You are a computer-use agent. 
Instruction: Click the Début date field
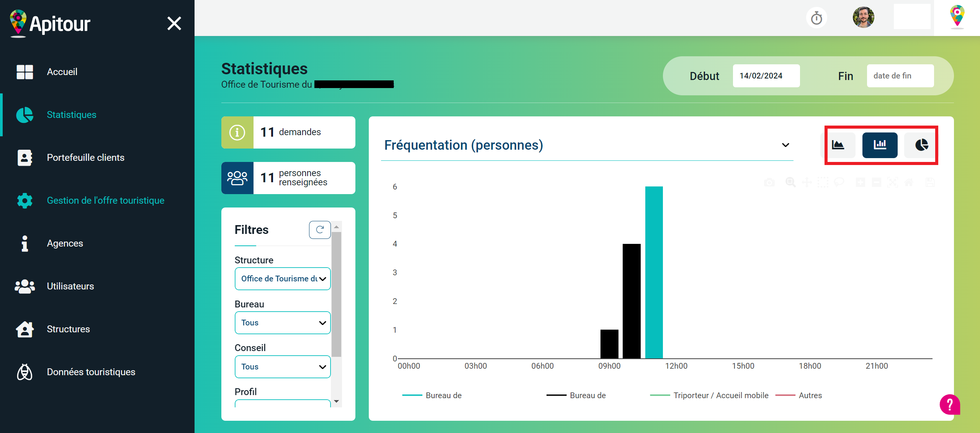766,76
